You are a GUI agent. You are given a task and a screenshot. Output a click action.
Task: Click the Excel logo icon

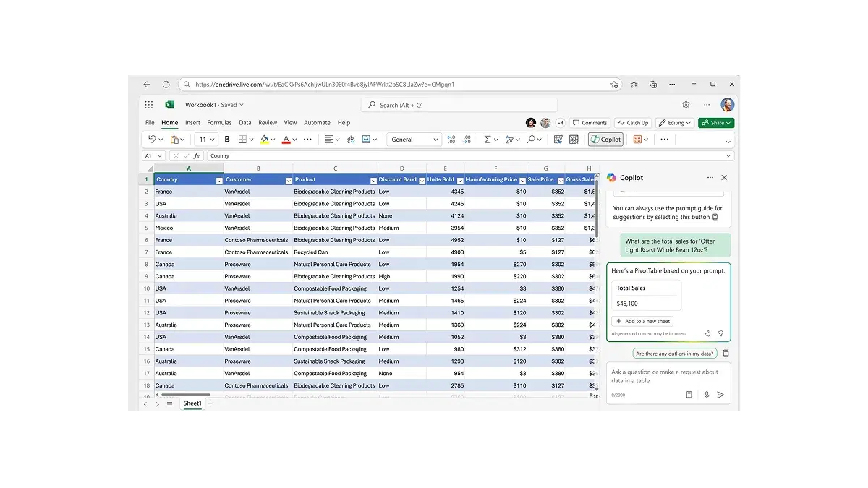[x=169, y=105]
